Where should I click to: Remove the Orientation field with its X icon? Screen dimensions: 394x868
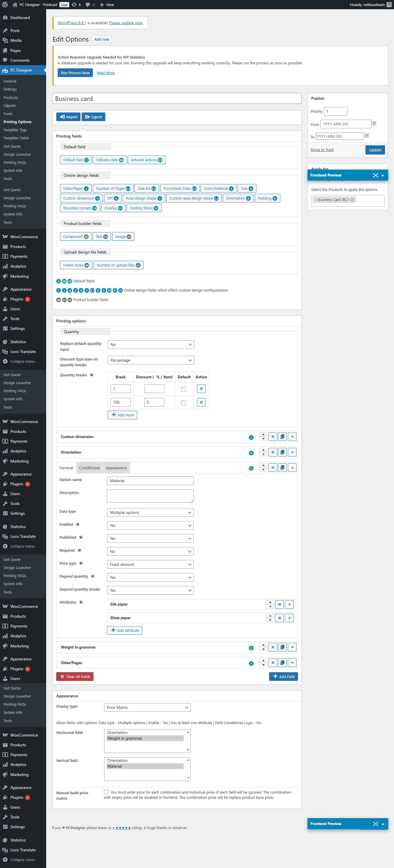click(273, 452)
